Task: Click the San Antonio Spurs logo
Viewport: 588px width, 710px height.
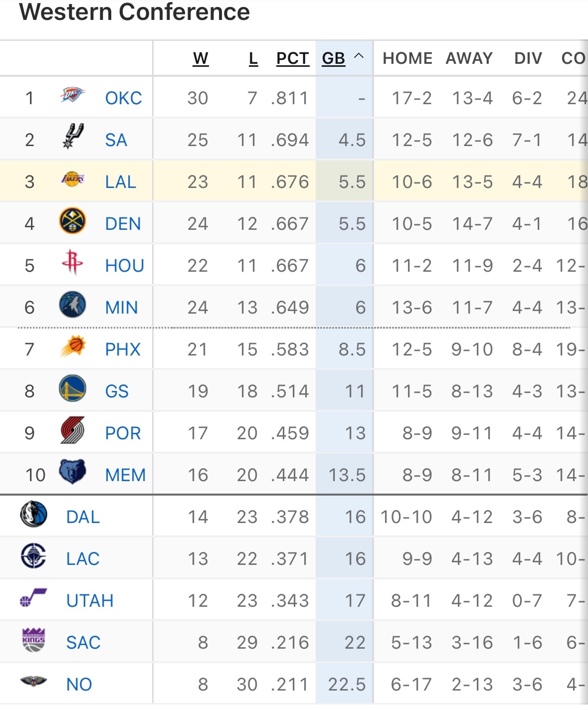Action: point(73,137)
